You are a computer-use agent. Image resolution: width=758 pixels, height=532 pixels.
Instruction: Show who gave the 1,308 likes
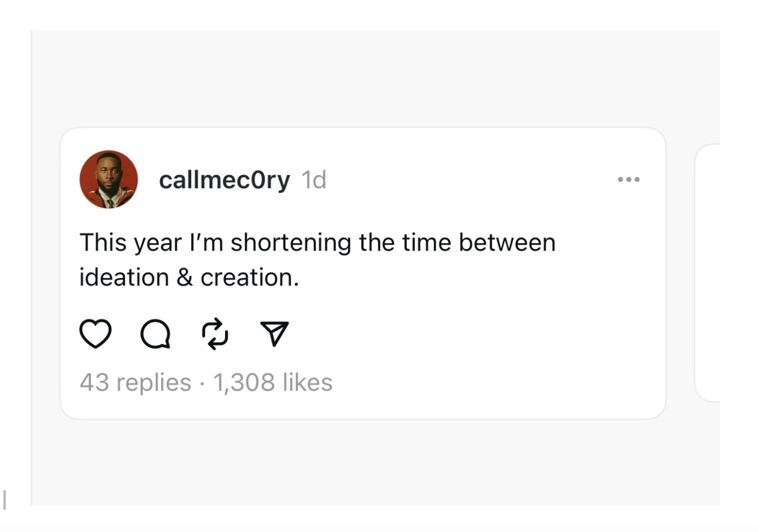273,382
